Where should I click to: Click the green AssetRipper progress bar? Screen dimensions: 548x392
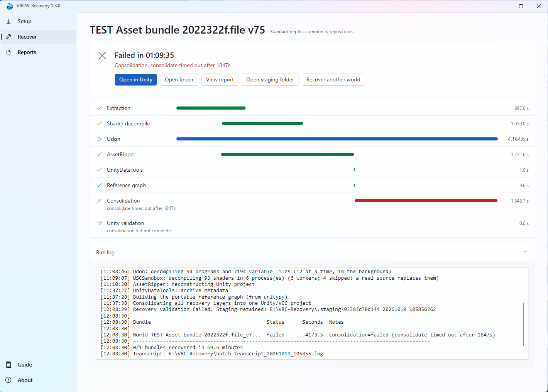pyautogui.click(x=288, y=154)
